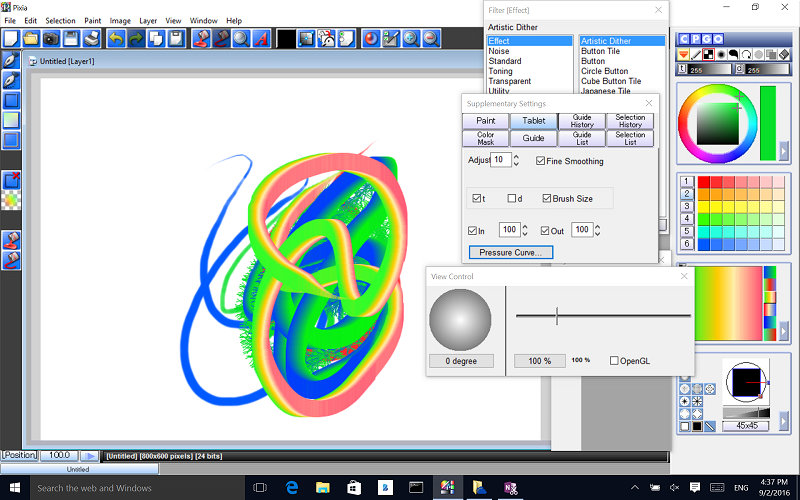Image resolution: width=800 pixels, height=500 pixels.
Task: Enable the 'd' checkbox in Tablet settings
Action: coord(512,198)
